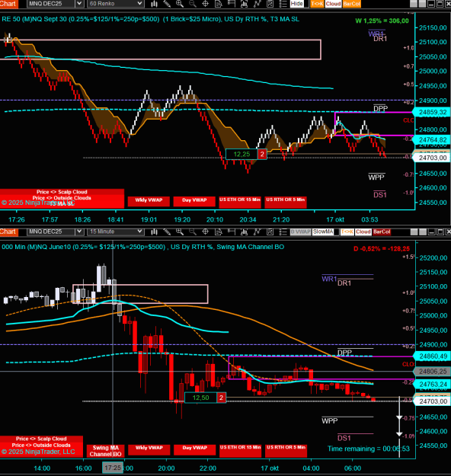Expand instrument dropdown arrow beside MNQ DEC25, 60 Renko chart
Screen dimensions: 451x476
click(x=79, y=4)
